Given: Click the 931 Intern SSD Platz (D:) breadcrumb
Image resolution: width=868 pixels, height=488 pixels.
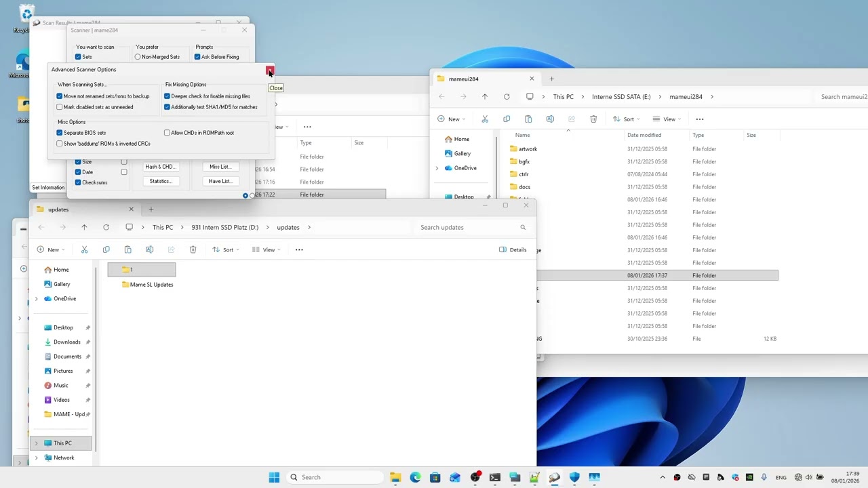Looking at the screenshot, I should tap(224, 227).
